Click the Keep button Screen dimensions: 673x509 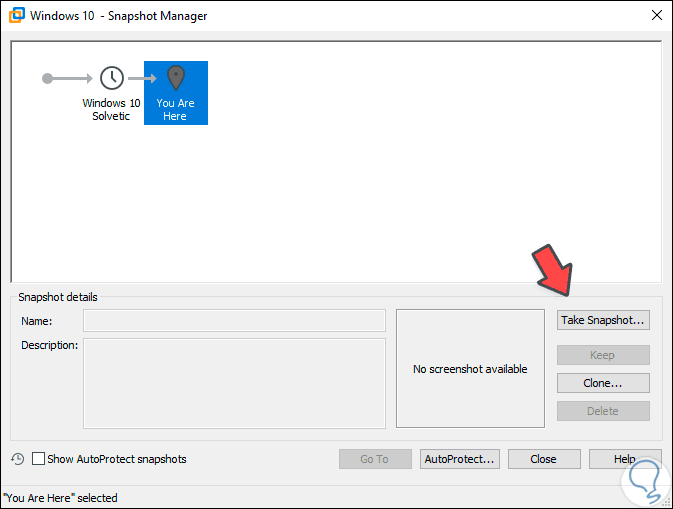(x=603, y=355)
